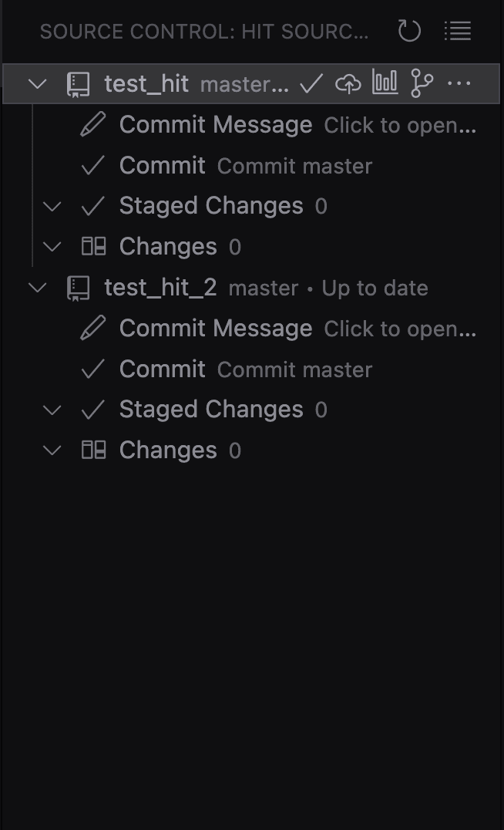Click Commit master for test_hit_2
Viewport: 504px width, 830px height.
294,369
